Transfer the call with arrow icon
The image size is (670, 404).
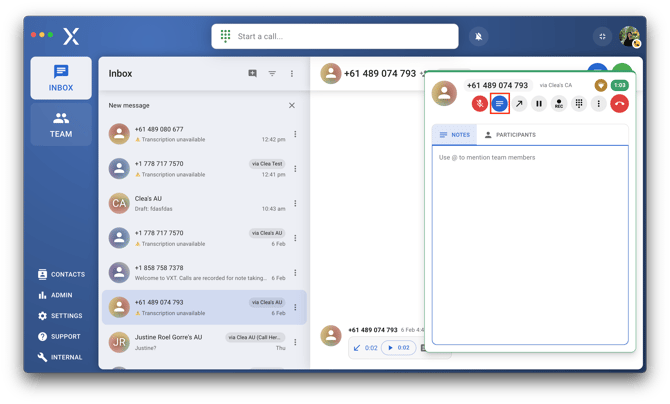[519, 104]
